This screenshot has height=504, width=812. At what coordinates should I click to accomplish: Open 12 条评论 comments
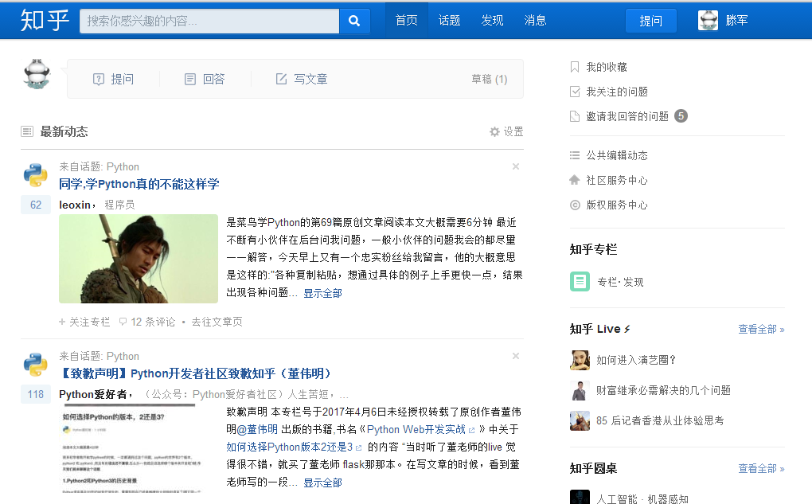[x=147, y=322]
